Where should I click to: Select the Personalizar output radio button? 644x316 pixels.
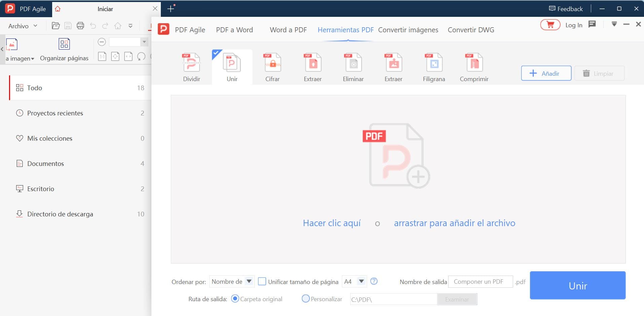tap(306, 299)
